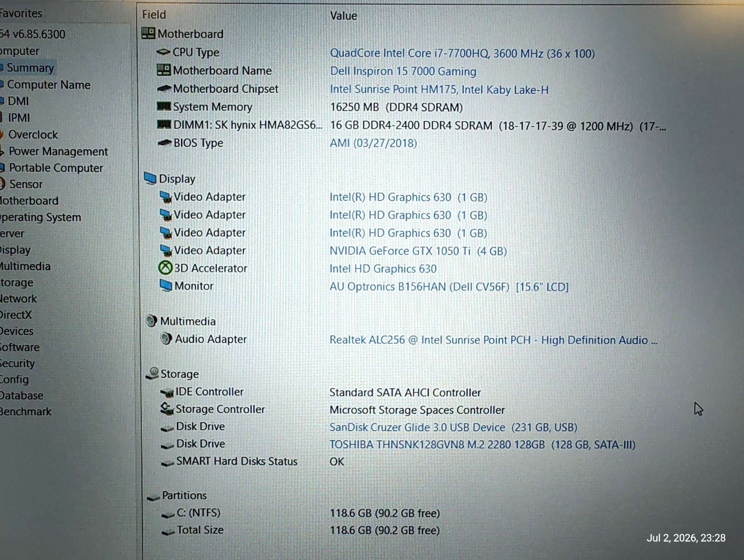Open the Sensor page in sidebar

pos(26,184)
